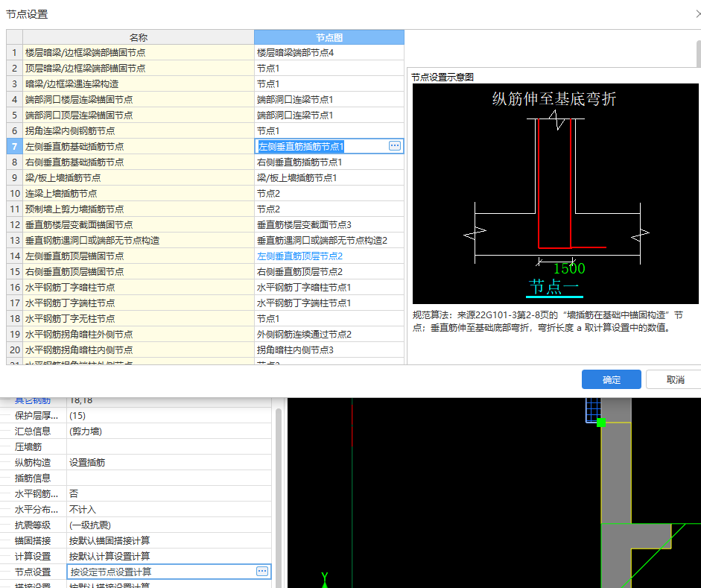
Task: Select row 左侧垂直筋顶层锚固节点
Action: 138,256
